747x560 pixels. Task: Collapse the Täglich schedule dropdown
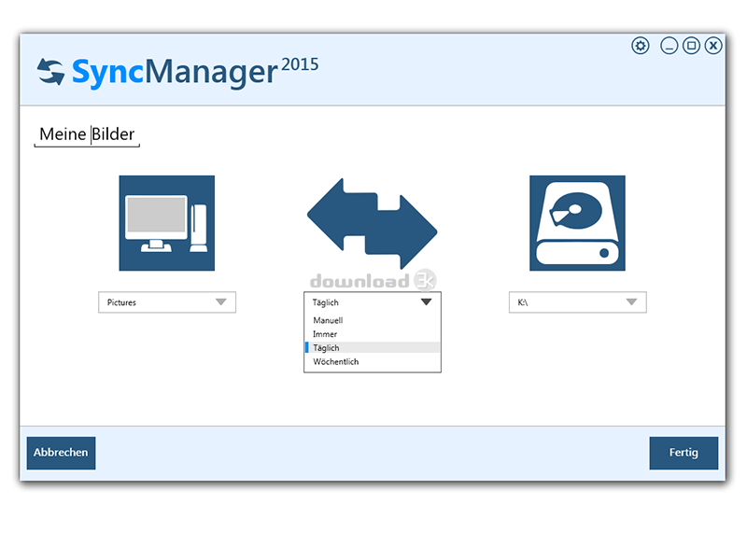(x=372, y=301)
